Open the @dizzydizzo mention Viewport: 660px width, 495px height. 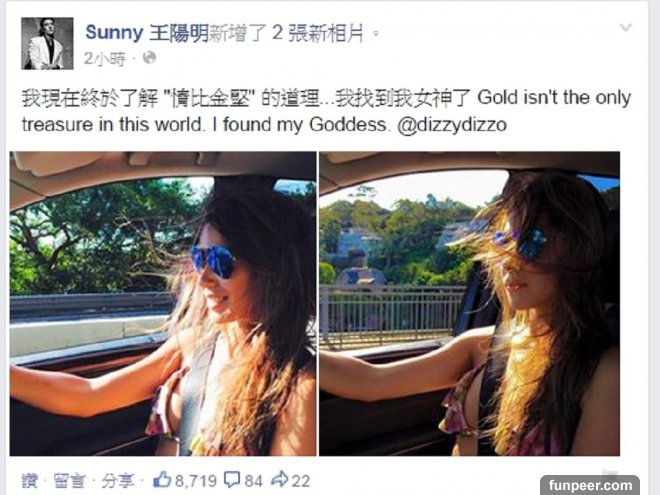click(x=452, y=125)
